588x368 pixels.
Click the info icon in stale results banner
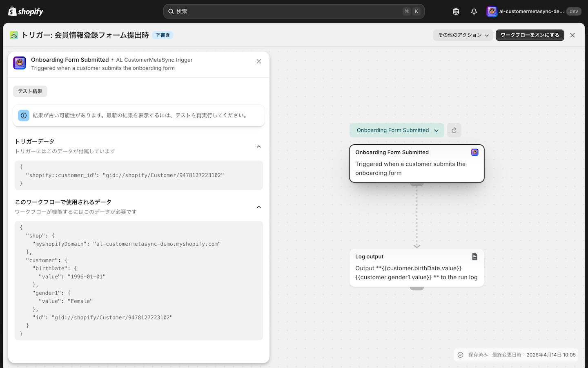pos(24,115)
